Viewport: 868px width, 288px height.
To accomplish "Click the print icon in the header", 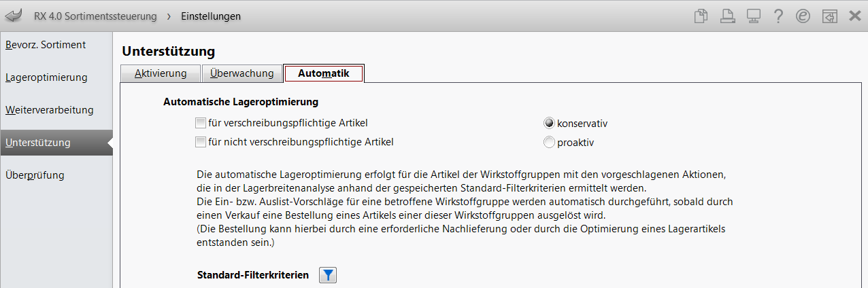I will pyautogui.click(x=727, y=16).
